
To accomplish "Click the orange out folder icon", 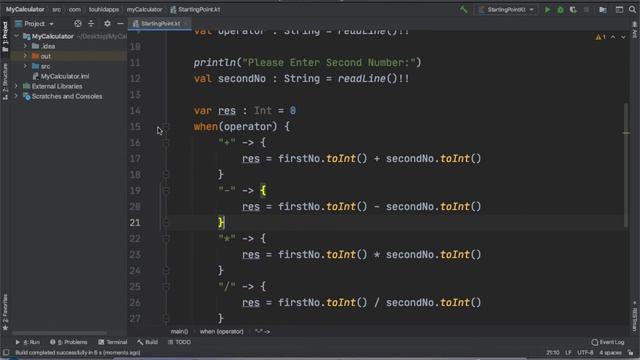I will [x=36, y=56].
